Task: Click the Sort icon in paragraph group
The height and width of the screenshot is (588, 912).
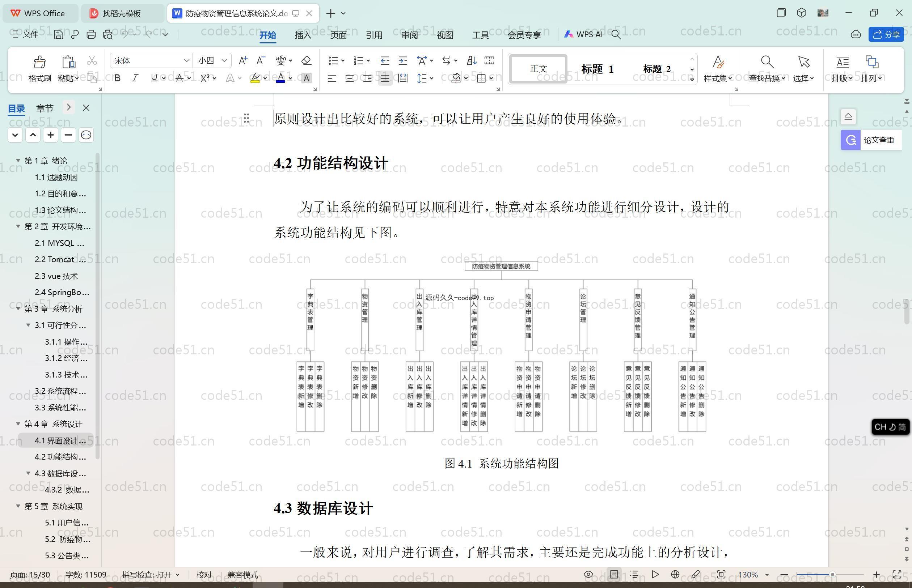Action: tap(472, 60)
